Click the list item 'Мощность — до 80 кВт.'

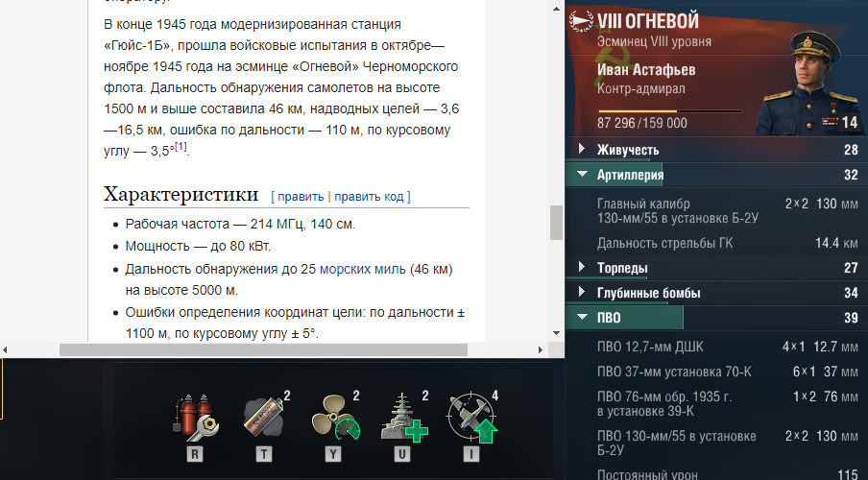198,246
